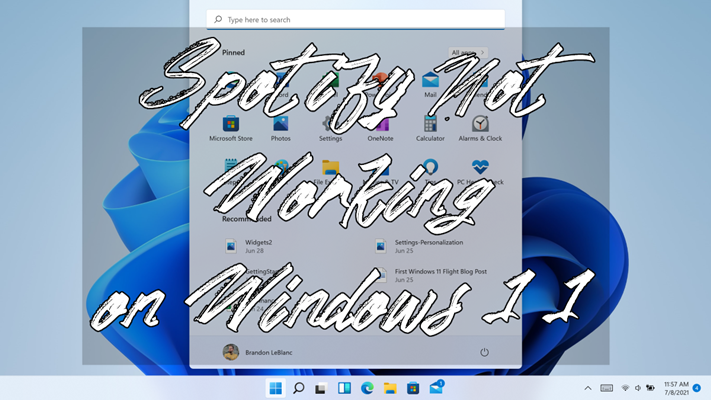Click the touch keyboard tray icon
Viewport: 711px width, 400px height.
coord(606,388)
